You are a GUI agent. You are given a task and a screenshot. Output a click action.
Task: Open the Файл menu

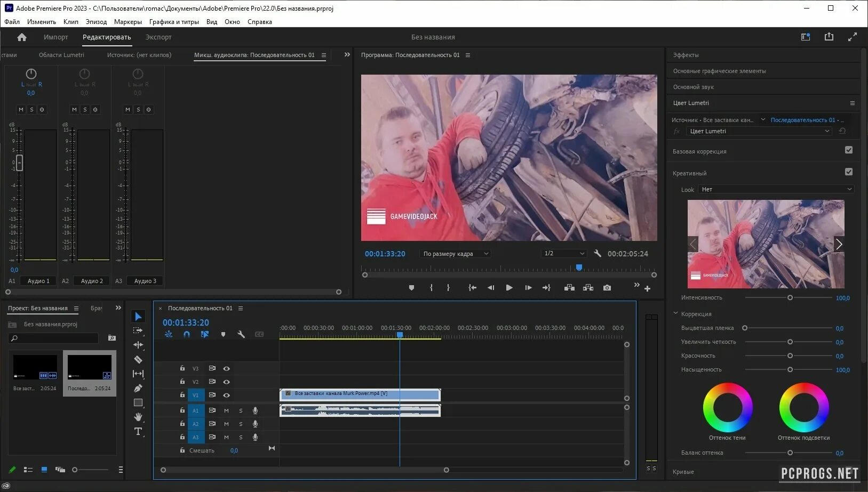click(x=12, y=22)
